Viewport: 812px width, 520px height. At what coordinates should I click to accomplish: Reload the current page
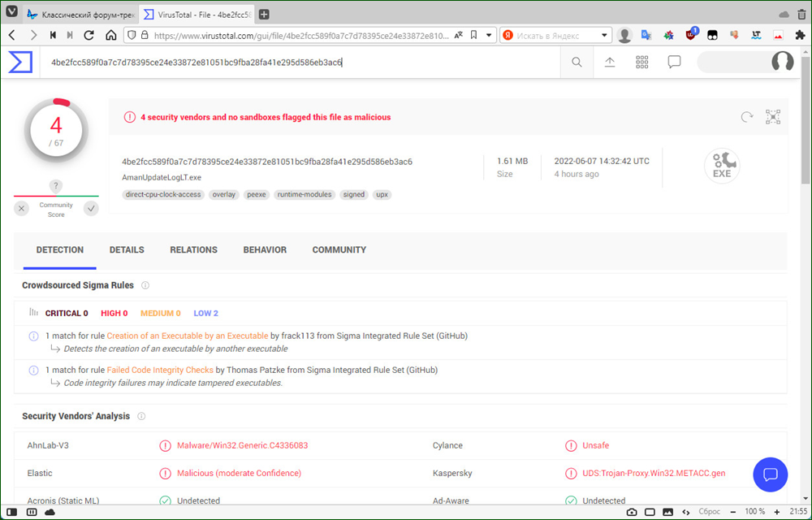pos(89,35)
